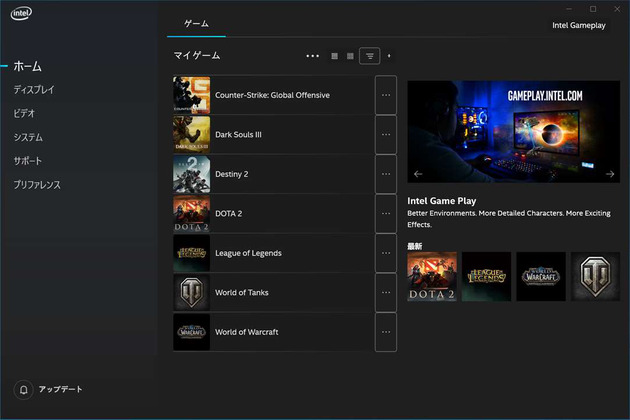Open World of Tanks recent thumbnail

click(x=595, y=277)
